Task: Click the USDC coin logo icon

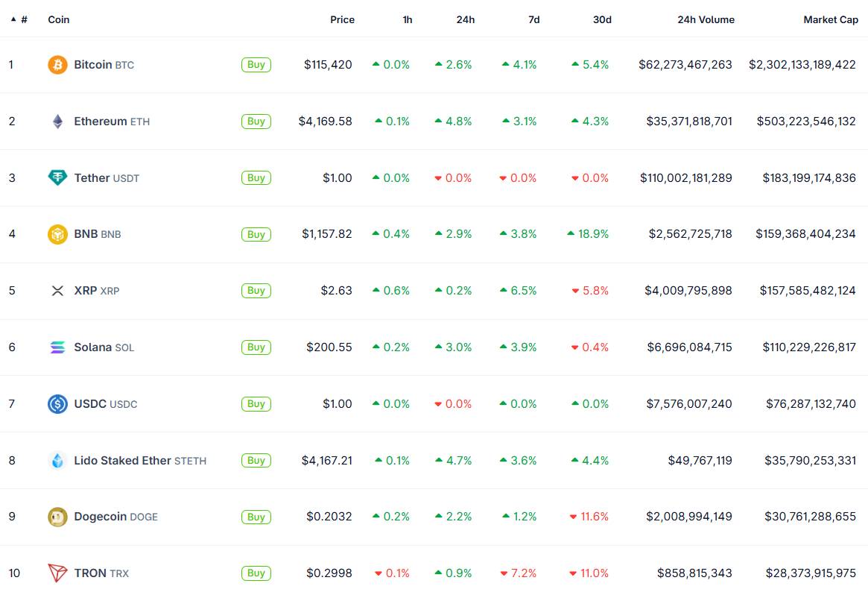Action: coord(57,404)
